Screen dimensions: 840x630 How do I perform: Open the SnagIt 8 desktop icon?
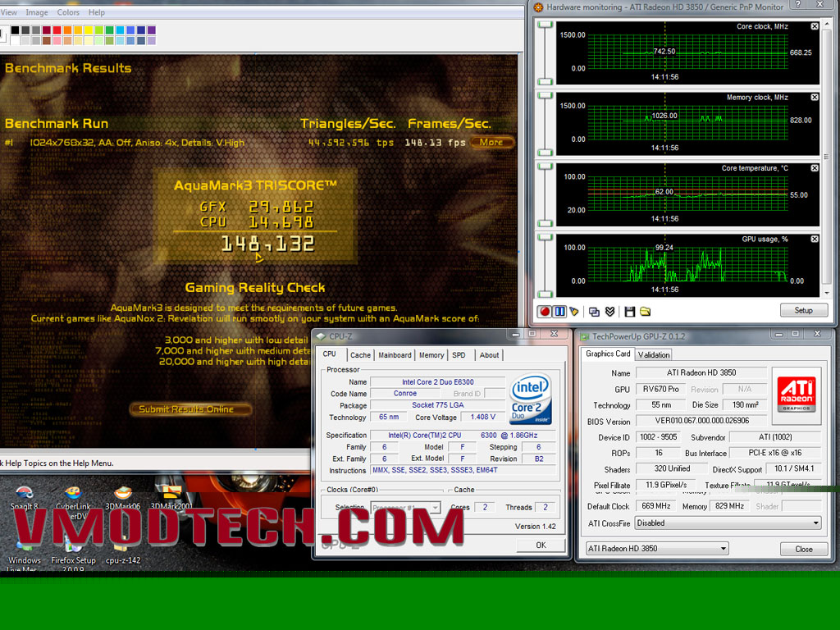(x=24, y=498)
